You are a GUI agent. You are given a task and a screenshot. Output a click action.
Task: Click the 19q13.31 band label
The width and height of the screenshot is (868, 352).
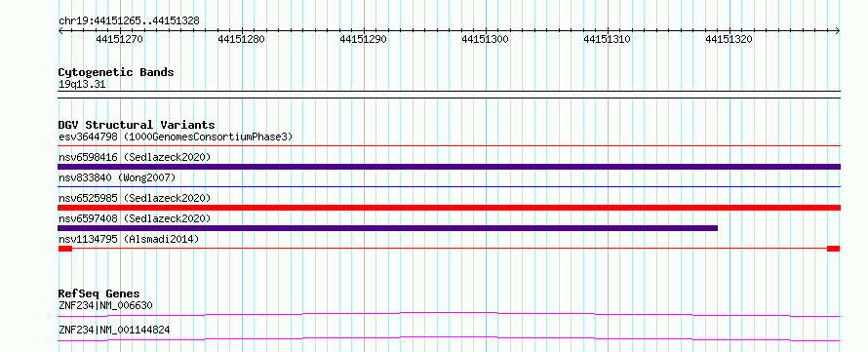82,85
